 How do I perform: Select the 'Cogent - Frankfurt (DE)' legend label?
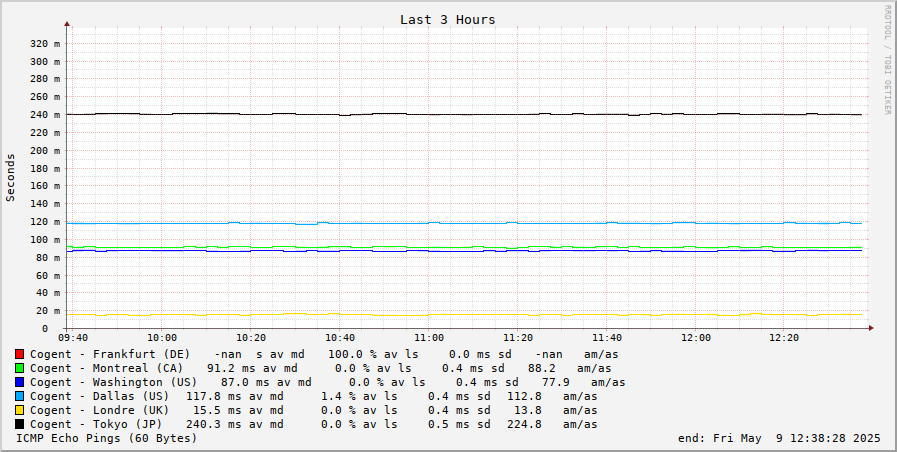(x=110, y=355)
